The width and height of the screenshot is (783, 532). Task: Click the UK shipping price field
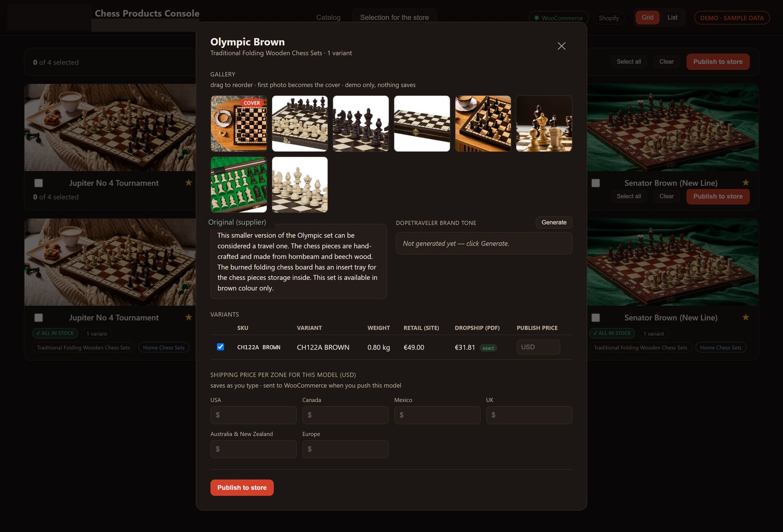coord(529,415)
